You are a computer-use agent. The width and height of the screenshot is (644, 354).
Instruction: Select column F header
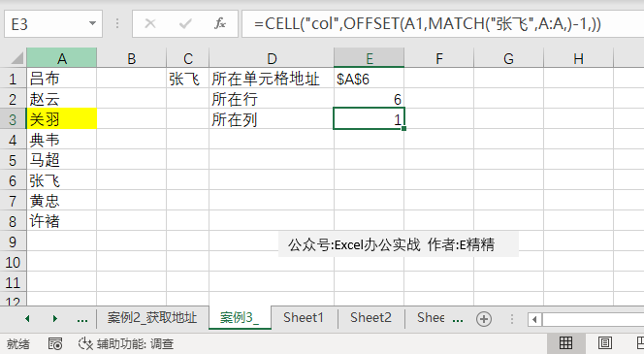tap(439, 58)
